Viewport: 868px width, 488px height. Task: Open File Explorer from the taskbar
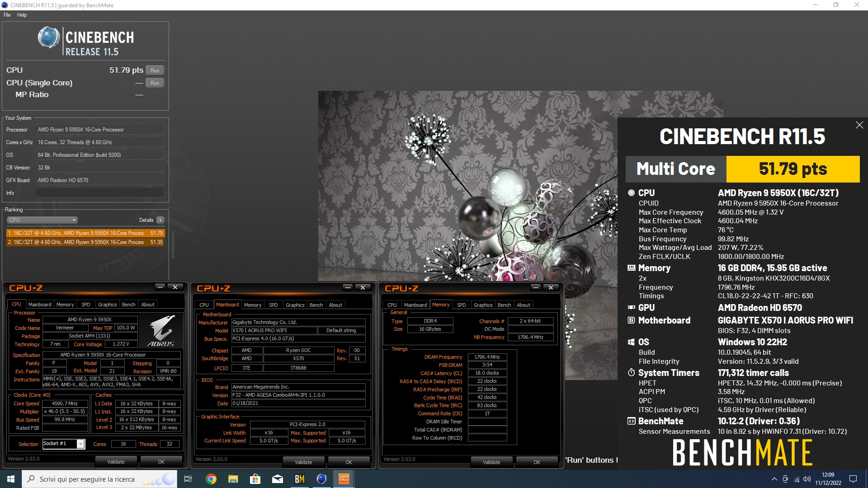click(233, 479)
